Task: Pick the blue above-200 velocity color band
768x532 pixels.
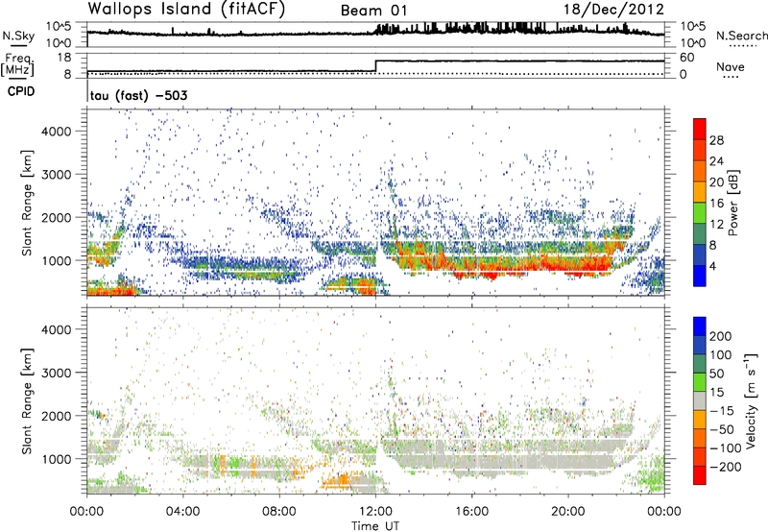Action: coord(700,326)
